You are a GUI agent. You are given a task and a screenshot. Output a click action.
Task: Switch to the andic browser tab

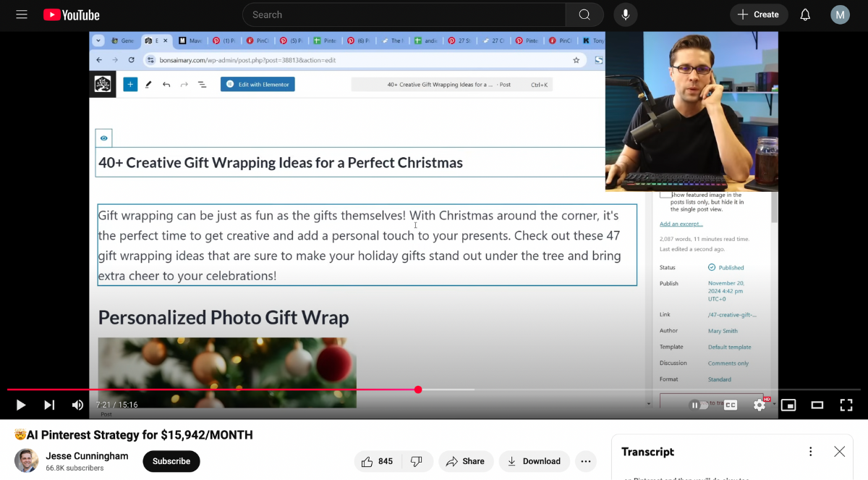pos(426,41)
